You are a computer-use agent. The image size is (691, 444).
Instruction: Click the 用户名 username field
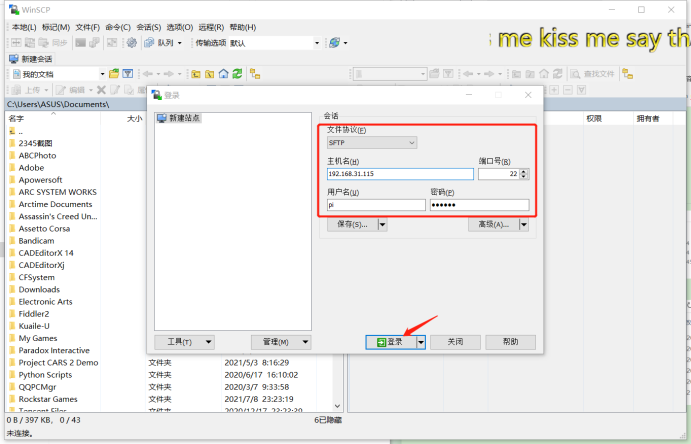[376, 205]
